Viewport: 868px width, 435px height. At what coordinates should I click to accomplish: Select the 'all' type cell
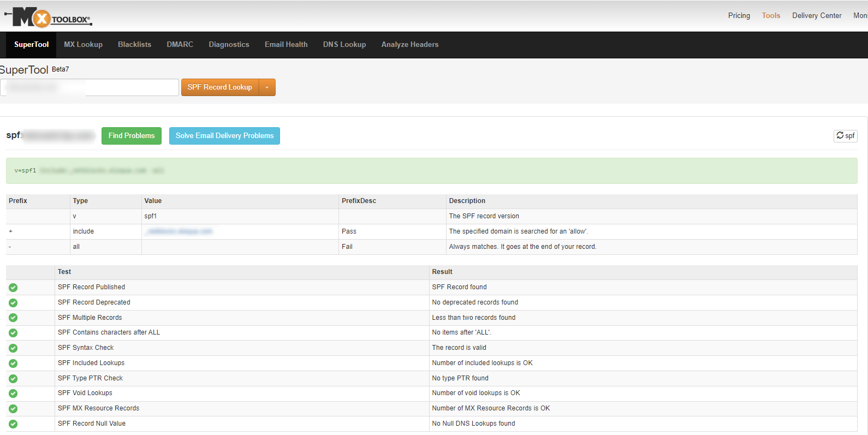pyautogui.click(x=106, y=247)
